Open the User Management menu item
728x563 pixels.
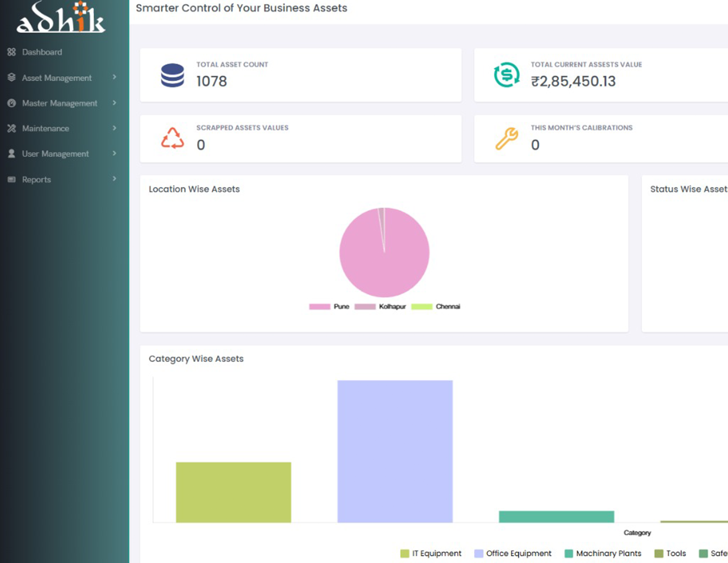click(55, 153)
